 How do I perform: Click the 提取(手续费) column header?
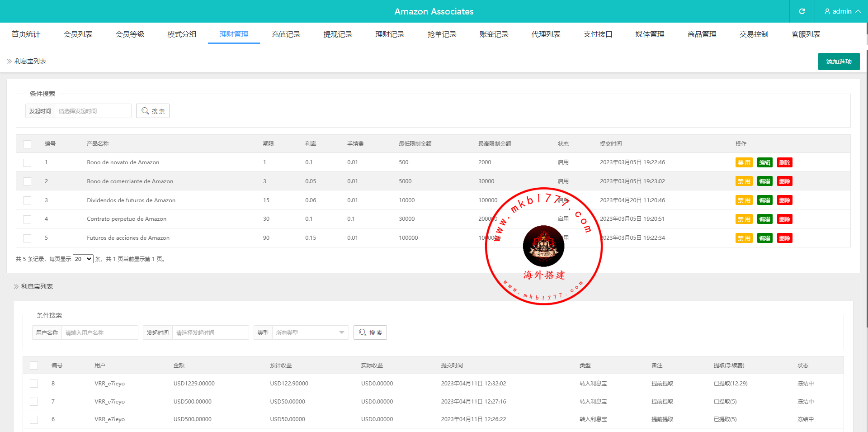729,366
